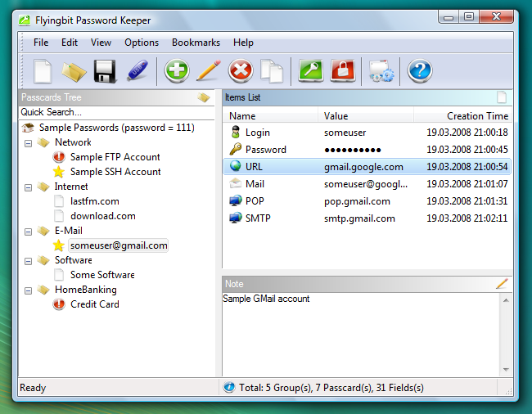Select the Internet folder in tree
This screenshot has width=532, height=414.
[x=71, y=187]
